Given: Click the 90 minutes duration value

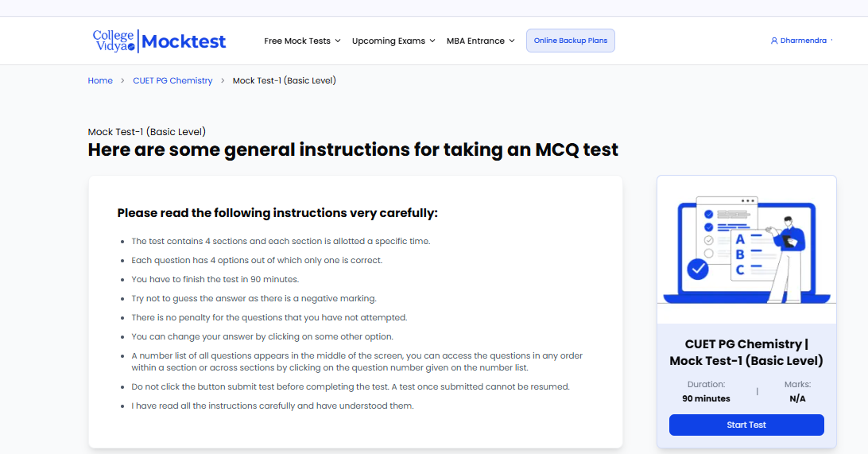Looking at the screenshot, I should 706,398.
